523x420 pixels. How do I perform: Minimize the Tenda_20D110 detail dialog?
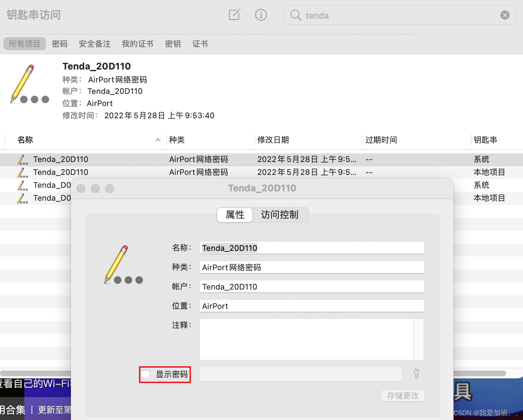pyautogui.click(x=95, y=188)
